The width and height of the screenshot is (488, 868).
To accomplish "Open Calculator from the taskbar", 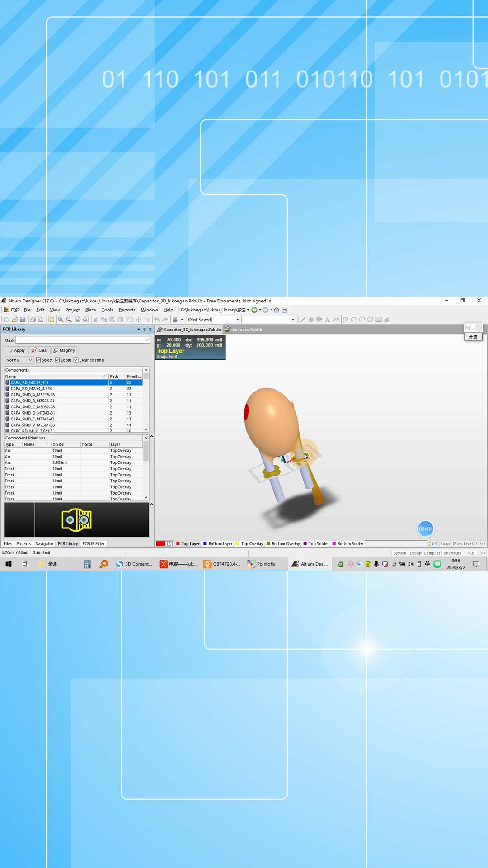I will pyautogui.click(x=88, y=564).
